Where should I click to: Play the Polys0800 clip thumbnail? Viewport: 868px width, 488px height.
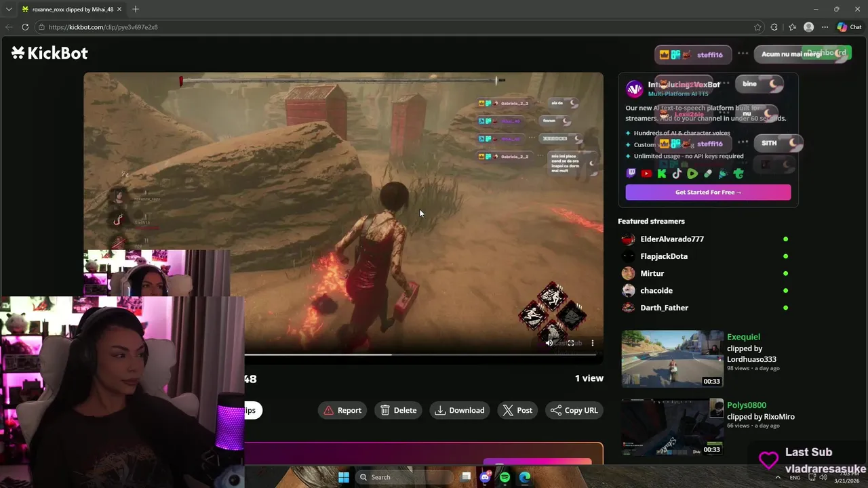click(673, 427)
